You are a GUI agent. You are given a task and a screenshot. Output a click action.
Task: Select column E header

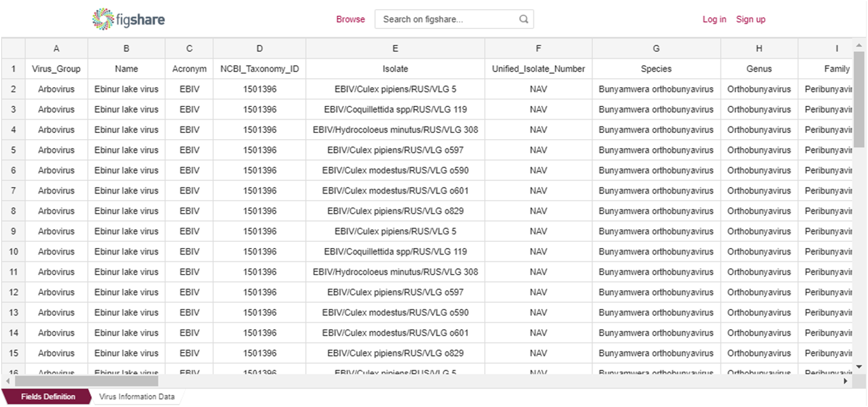395,48
